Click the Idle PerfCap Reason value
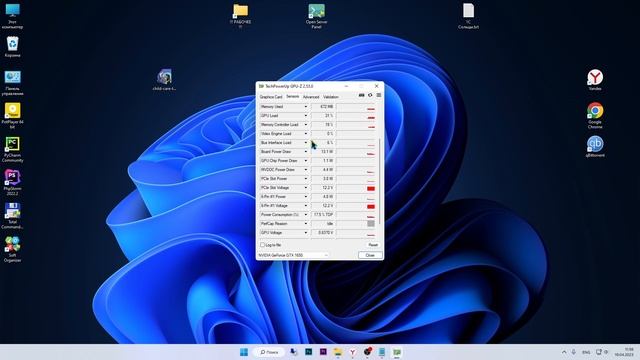 point(323,224)
